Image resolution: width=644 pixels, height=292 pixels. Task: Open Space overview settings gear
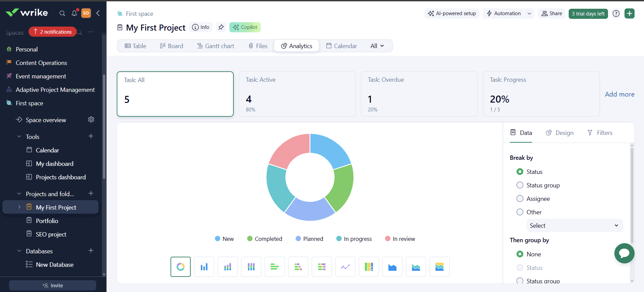91,120
